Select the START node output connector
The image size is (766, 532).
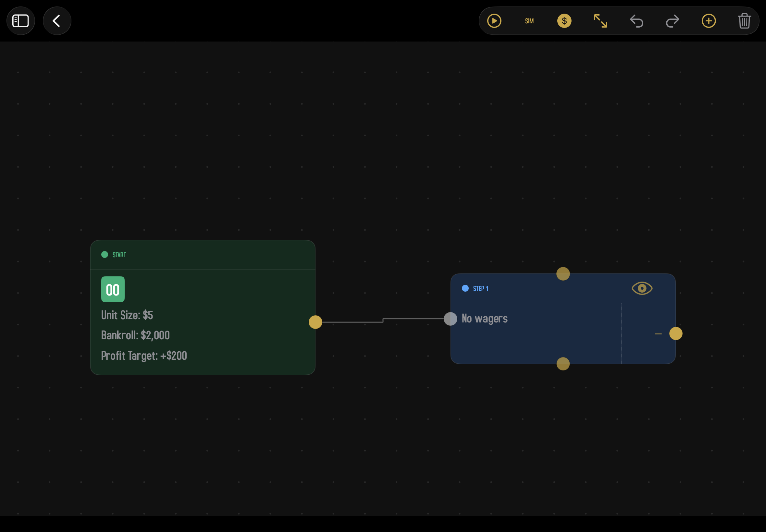pos(315,322)
